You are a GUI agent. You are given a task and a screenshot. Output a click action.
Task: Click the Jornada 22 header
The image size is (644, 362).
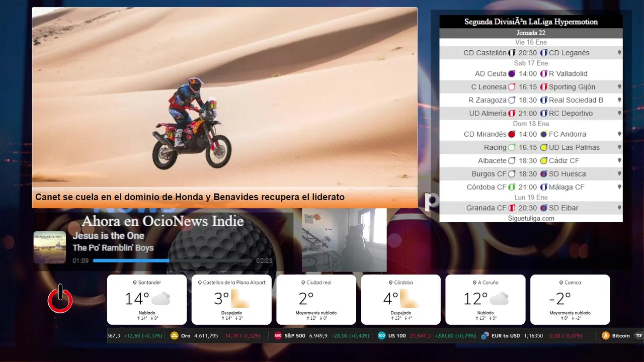point(531,33)
